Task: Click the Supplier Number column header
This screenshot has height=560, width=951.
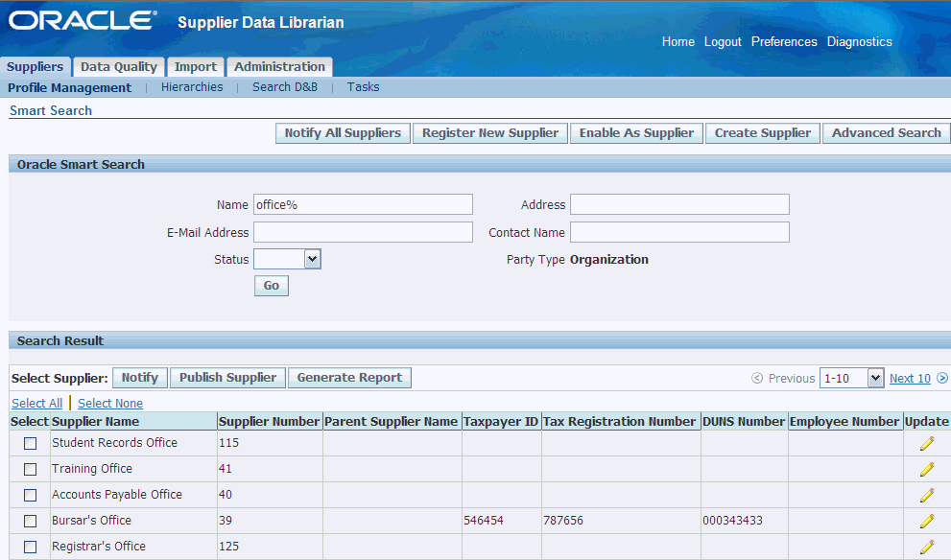Action: pyautogui.click(x=269, y=422)
